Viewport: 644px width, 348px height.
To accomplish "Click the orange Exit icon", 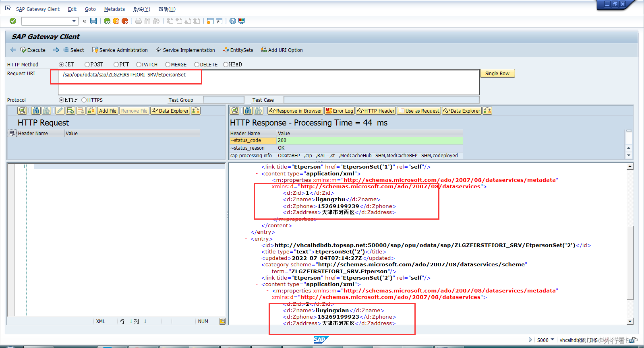I will [x=116, y=21].
